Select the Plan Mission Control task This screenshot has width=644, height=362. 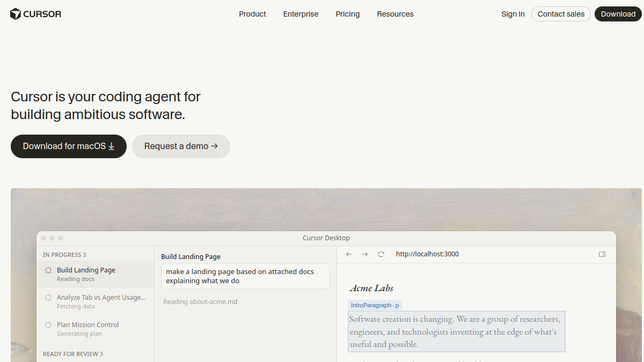click(95, 329)
